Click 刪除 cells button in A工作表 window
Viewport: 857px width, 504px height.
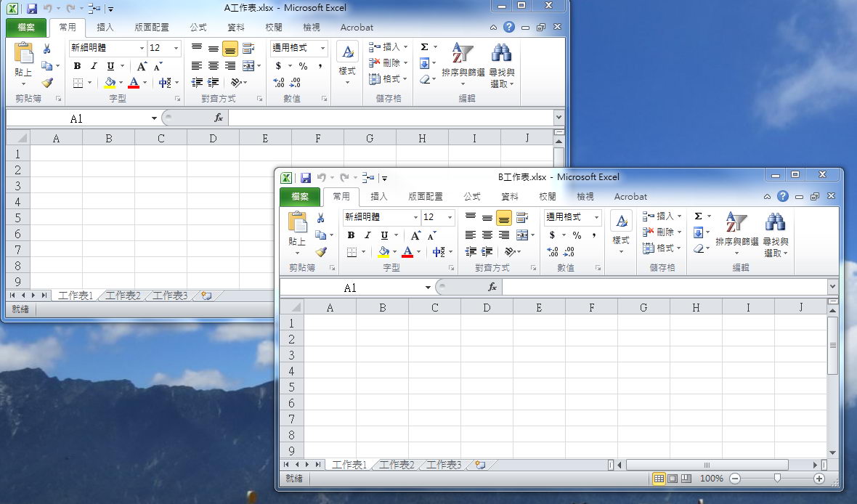pos(388,63)
